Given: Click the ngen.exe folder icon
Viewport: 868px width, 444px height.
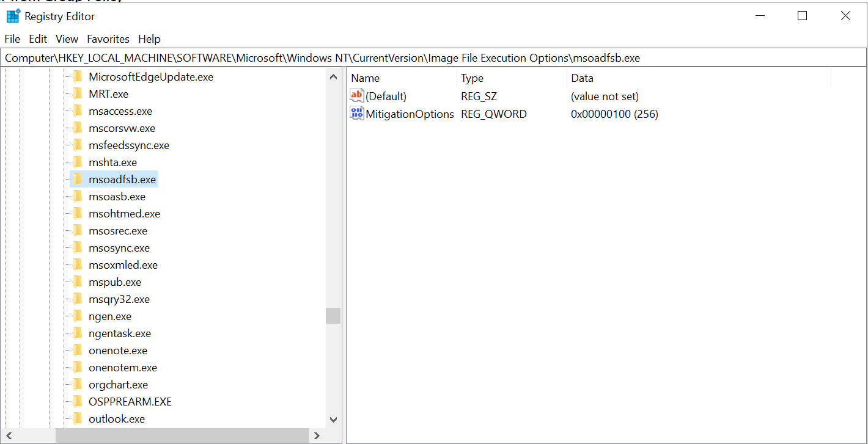Looking at the screenshot, I should tap(78, 316).
